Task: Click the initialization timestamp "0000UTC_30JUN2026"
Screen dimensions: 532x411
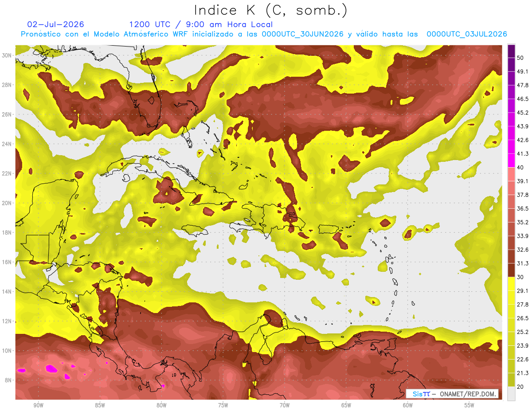Action: 302,34
